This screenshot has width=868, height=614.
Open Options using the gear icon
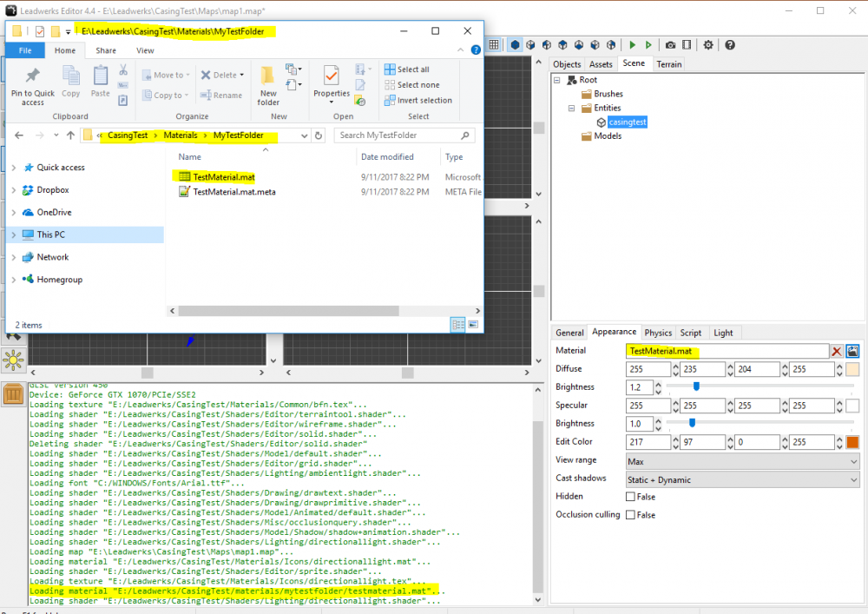tap(707, 45)
